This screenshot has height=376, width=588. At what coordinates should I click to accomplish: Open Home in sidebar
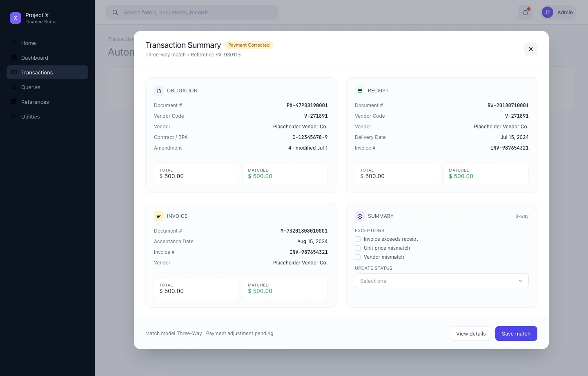(x=47, y=43)
